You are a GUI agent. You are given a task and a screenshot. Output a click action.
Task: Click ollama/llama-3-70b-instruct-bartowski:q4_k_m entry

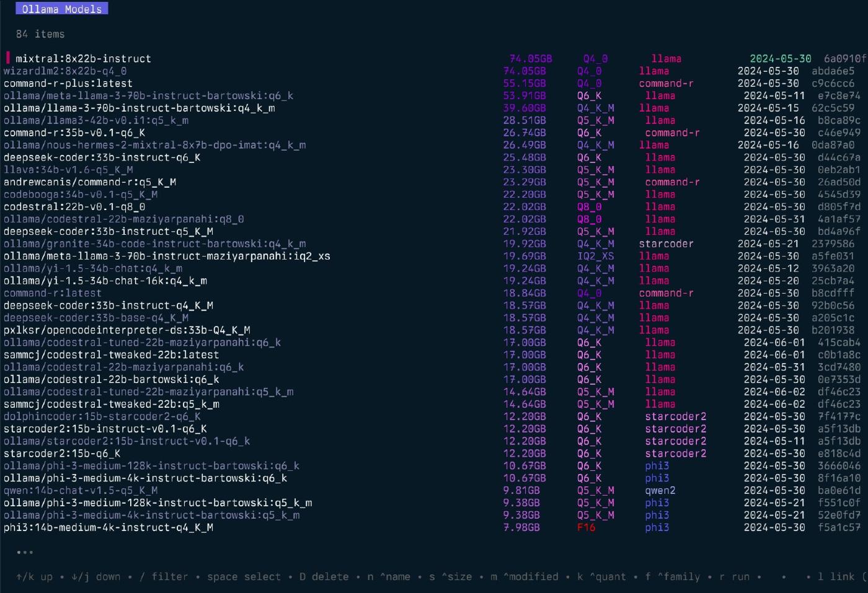pos(139,108)
